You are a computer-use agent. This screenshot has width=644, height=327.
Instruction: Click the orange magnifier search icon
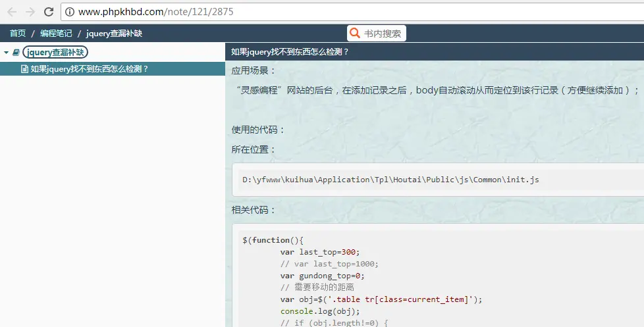tap(355, 33)
